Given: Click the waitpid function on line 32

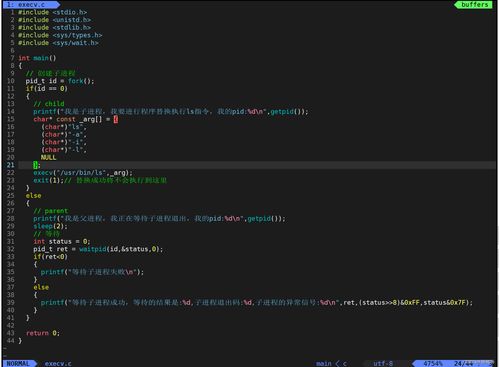Looking at the screenshot, I should click(93, 249).
